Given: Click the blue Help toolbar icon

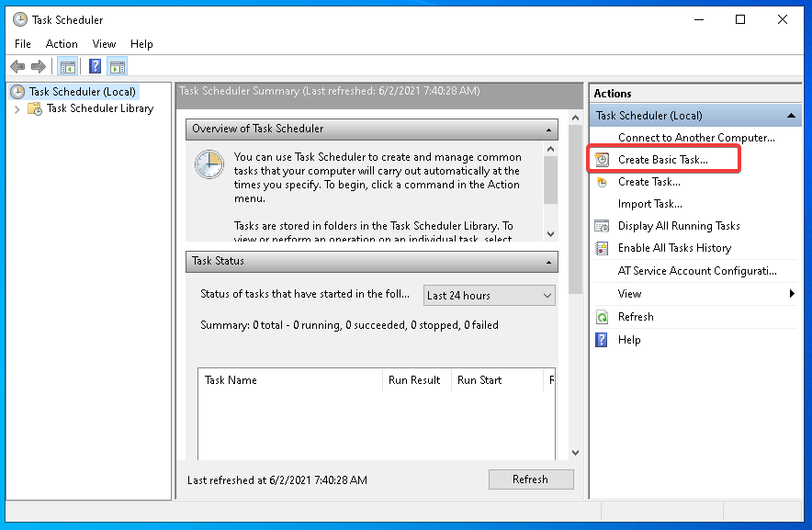Looking at the screenshot, I should pos(95,66).
